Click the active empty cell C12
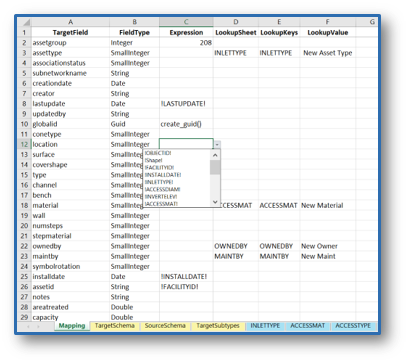Viewport: 409px width, 363px height. [x=186, y=144]
